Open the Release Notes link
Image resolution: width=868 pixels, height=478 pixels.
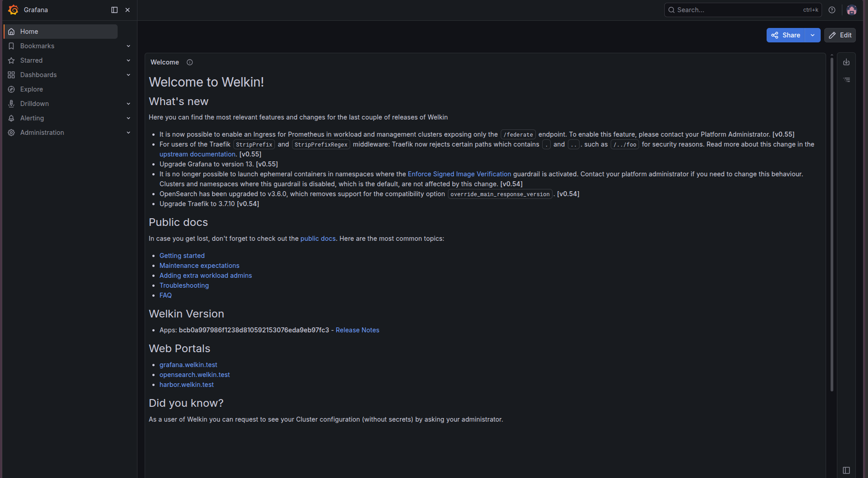[357, 330]
